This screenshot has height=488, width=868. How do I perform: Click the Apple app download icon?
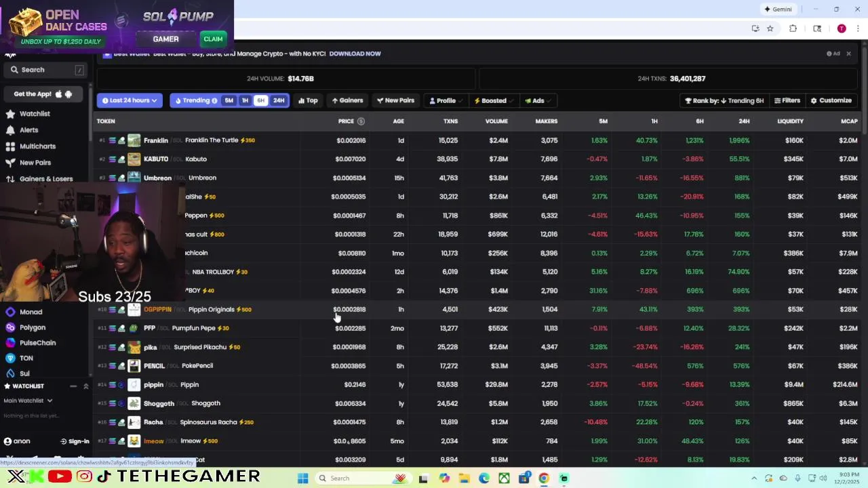point(59,94)
